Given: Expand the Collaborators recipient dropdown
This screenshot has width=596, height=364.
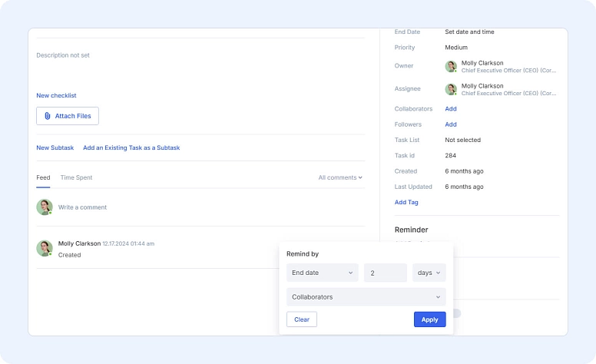Looking at the screenshot, I should point(366,296).
